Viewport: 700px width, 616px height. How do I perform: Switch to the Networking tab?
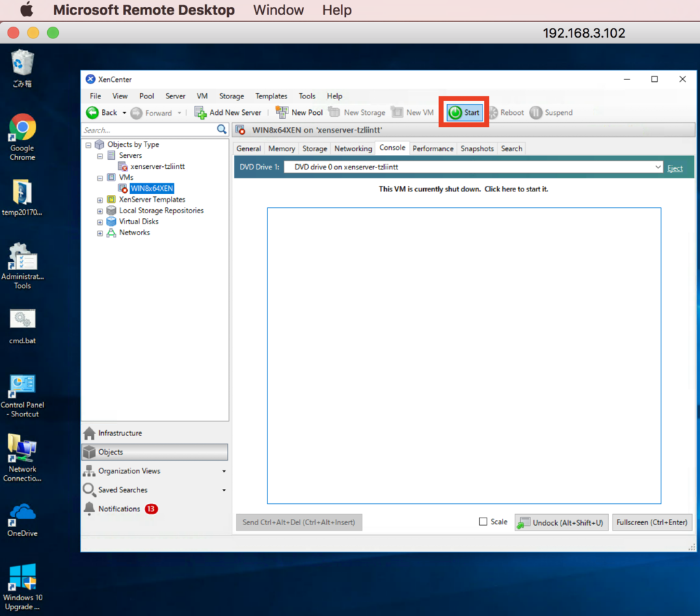tap(353, 148)
